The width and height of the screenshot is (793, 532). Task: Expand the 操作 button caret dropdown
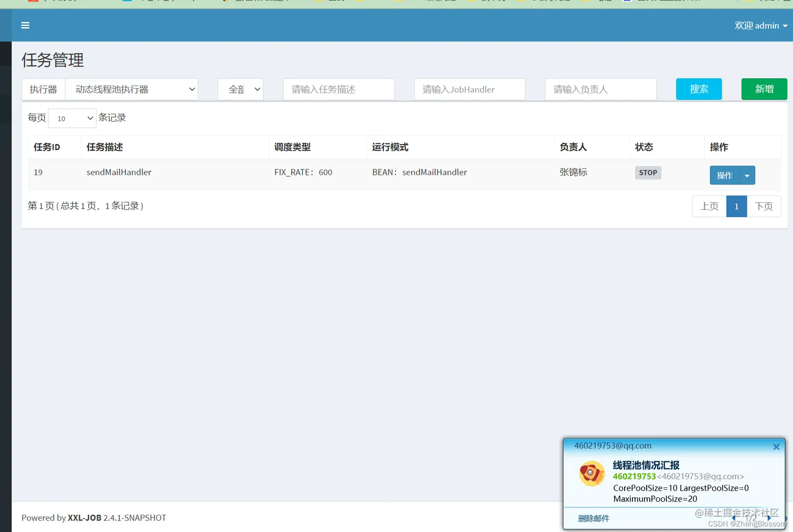[747, 176]
